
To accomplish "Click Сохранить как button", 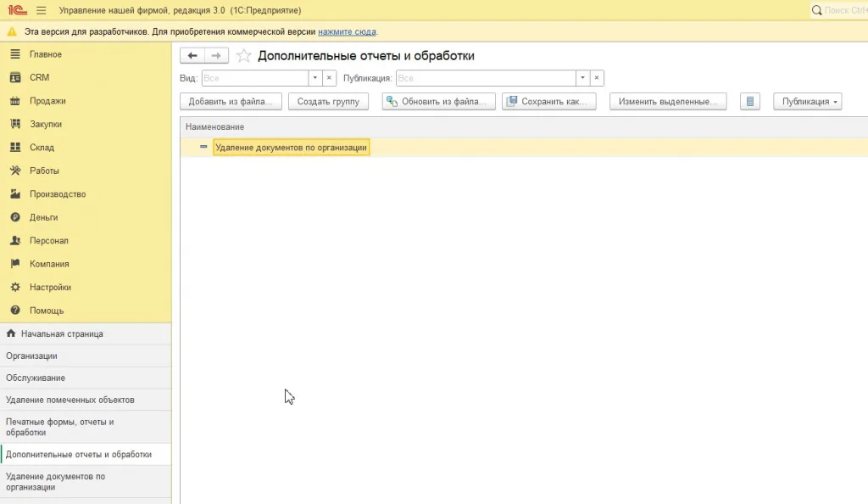I will [x=549, y=101].
